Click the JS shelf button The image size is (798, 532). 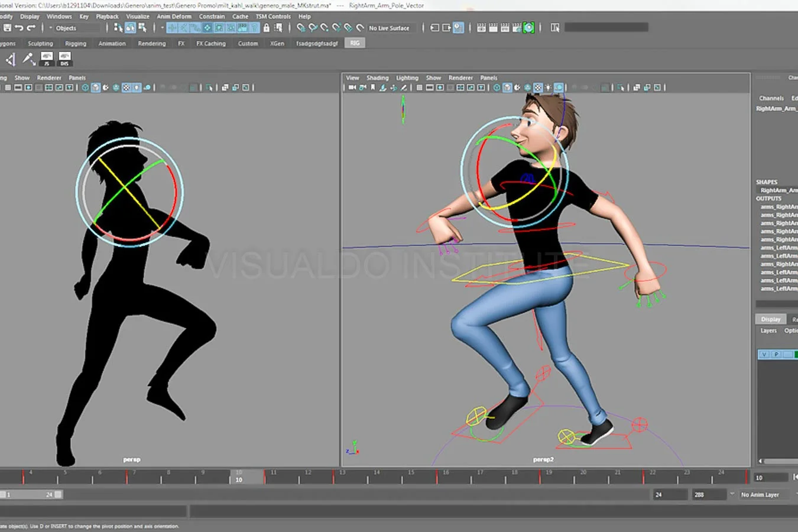click(47, 59)
